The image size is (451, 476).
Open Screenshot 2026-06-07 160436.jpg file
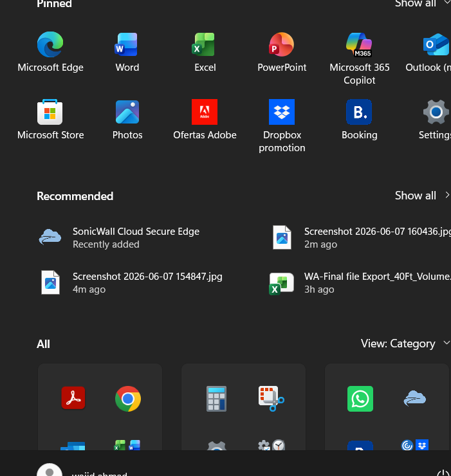(x=361, y=237)
